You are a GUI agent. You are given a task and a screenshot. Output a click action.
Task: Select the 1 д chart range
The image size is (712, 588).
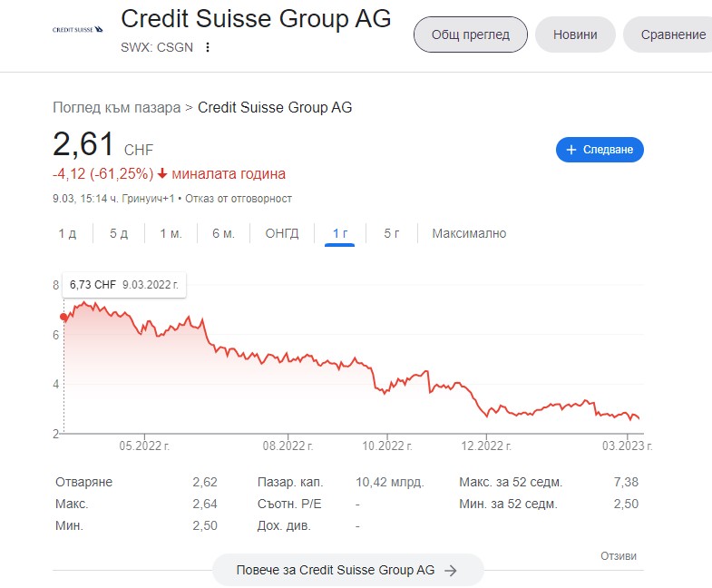click(x=67, y=233)
